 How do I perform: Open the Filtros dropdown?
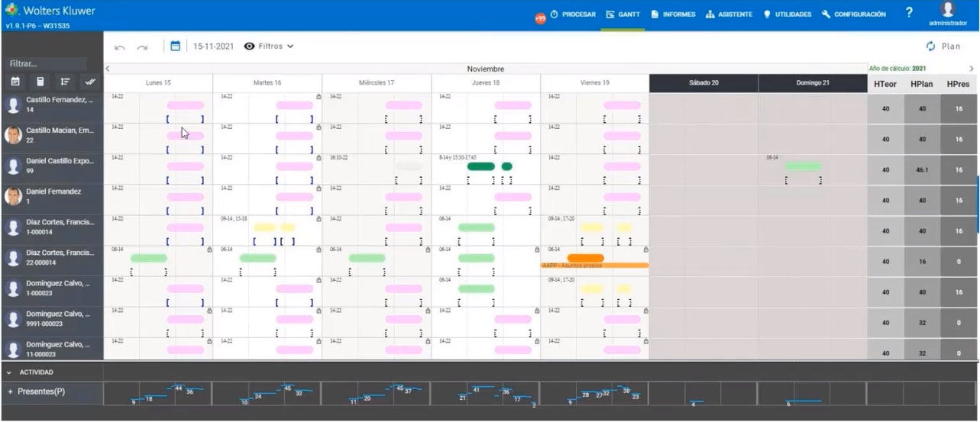tap(269, 47)
